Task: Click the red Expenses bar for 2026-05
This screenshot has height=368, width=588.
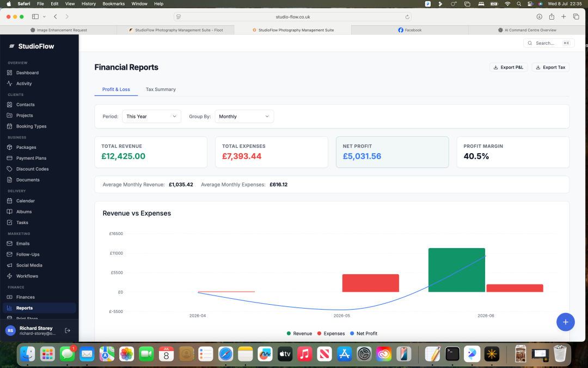Action: pos(371,283)
